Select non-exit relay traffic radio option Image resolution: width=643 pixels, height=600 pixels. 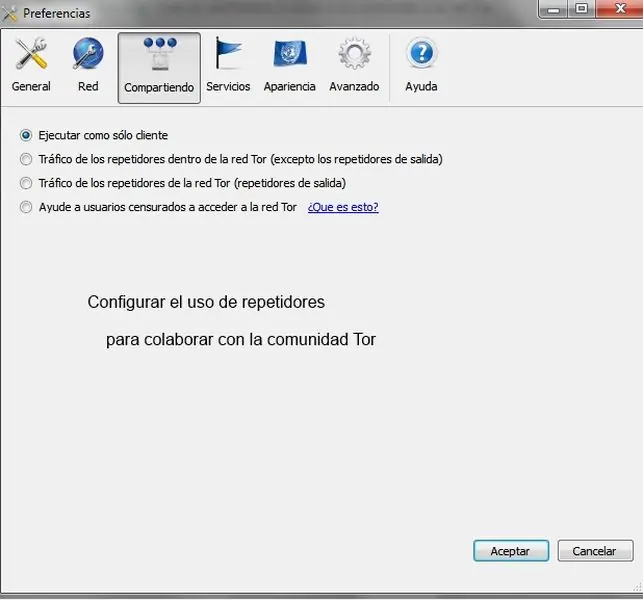(x=26, y=159)
